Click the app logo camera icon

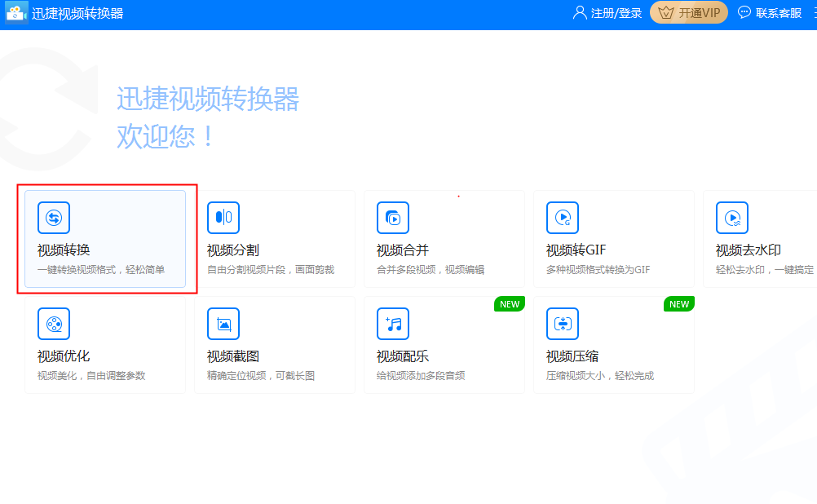[x=16, y=12]
